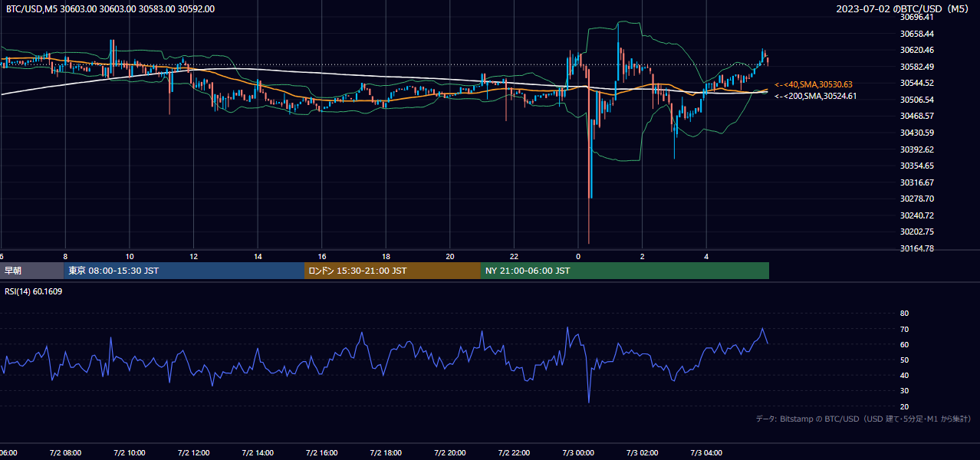Click the 7/2 14:00 date label at bottom
This screenshot has width=980, height=460.
[x=258, y=453]
